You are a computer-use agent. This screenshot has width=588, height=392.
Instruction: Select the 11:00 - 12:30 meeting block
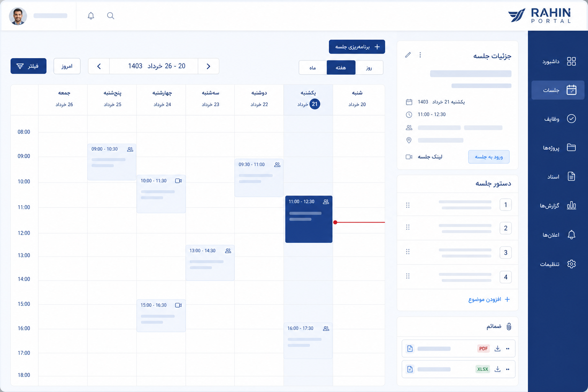pyautogui.click(x=309, y=219)
